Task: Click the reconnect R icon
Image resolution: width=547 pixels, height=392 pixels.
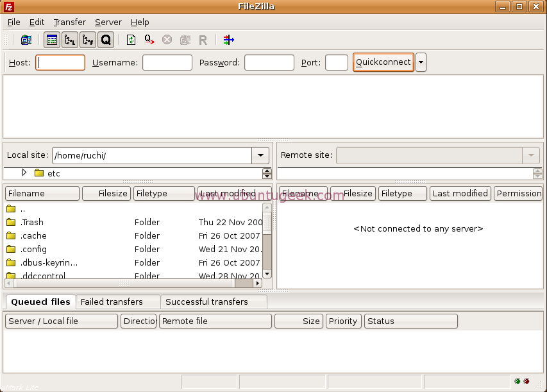Action: 203,40
